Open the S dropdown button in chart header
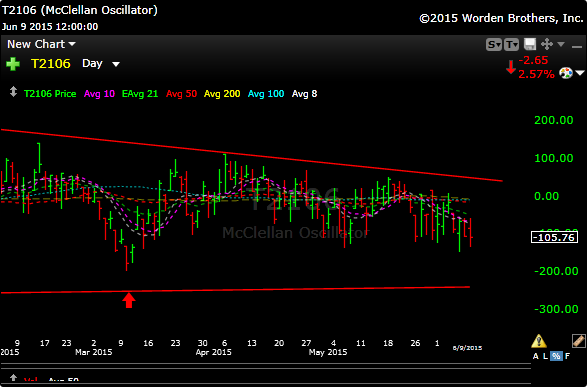Image resolution: width=587 pixels, height=387 pixels. point(493,45)
